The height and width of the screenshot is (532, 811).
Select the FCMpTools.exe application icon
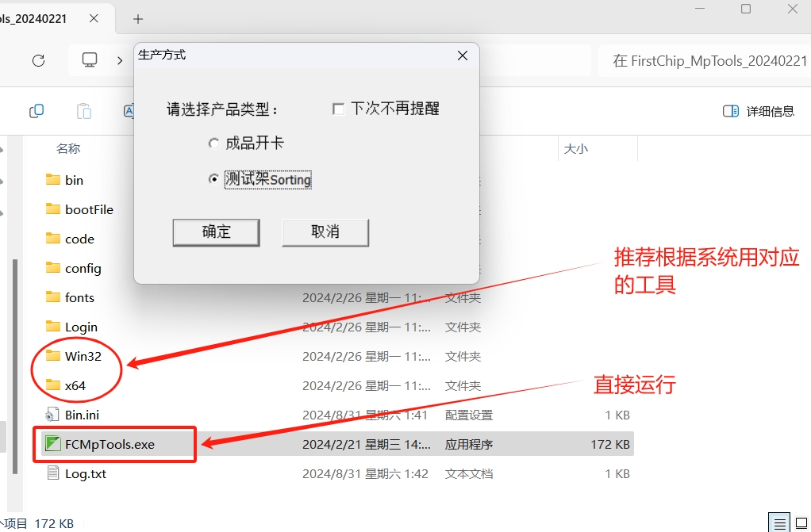53,444
